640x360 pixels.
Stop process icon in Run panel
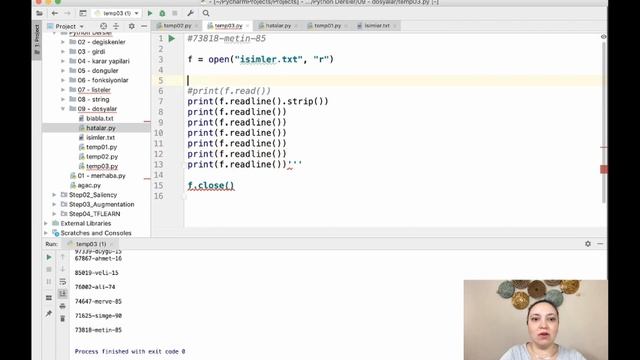(49, 269)
